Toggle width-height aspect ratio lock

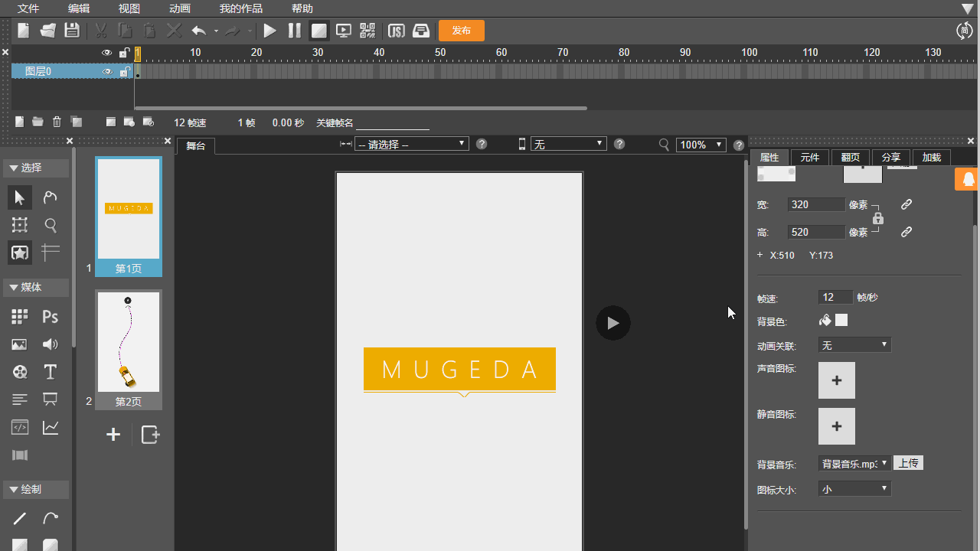tap(878, 218)
